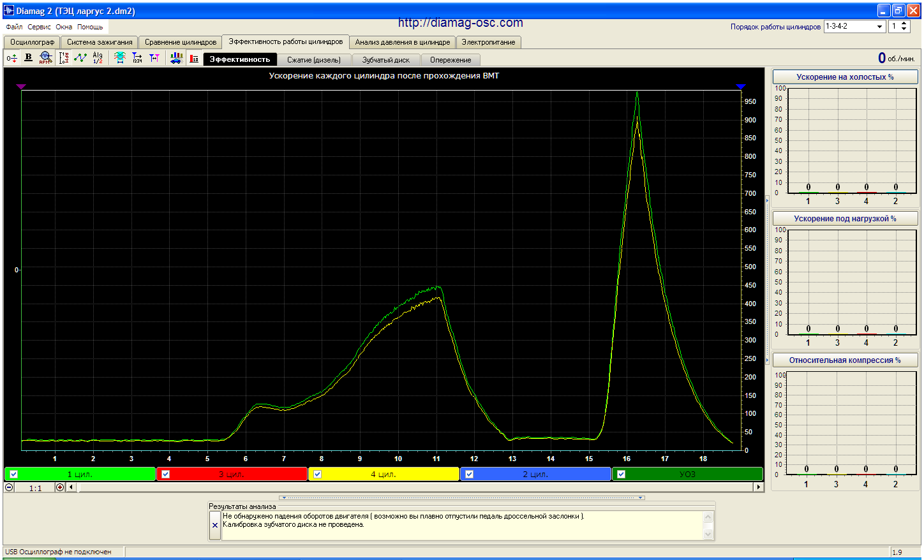Open the Файл menu
Viewport: 924px width, 560px height.
14,27
